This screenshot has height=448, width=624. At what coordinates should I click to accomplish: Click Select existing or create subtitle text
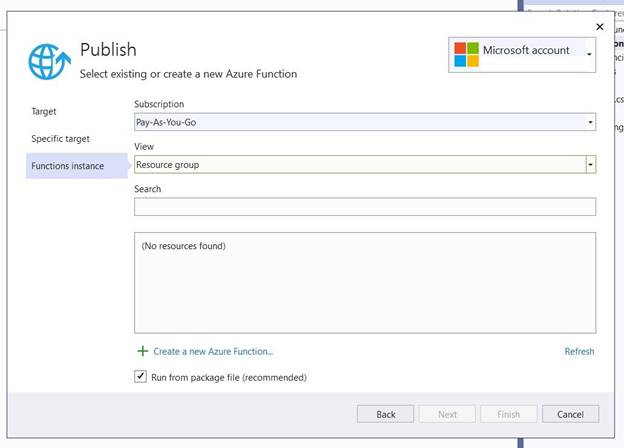coord(188,74)
